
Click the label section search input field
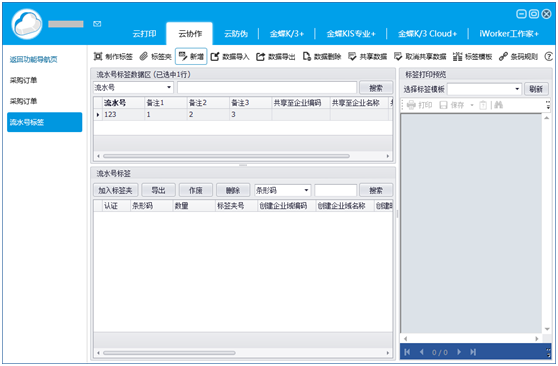point(335,190)
